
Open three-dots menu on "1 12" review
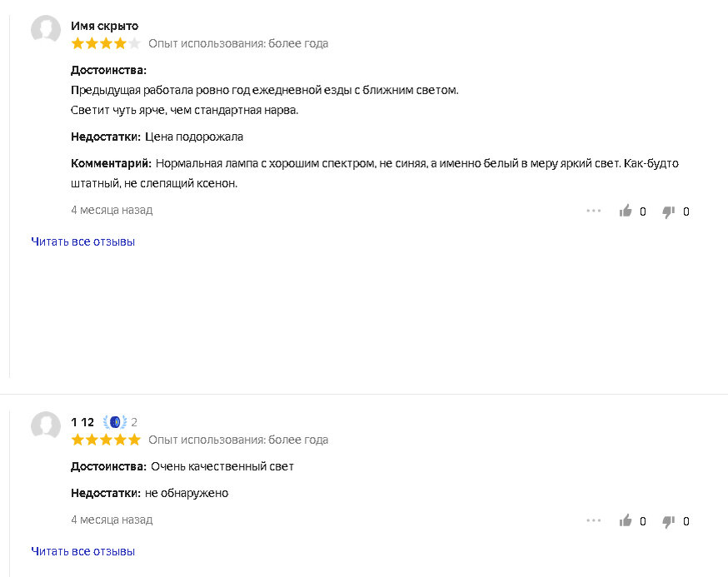(x=593, y=521)
